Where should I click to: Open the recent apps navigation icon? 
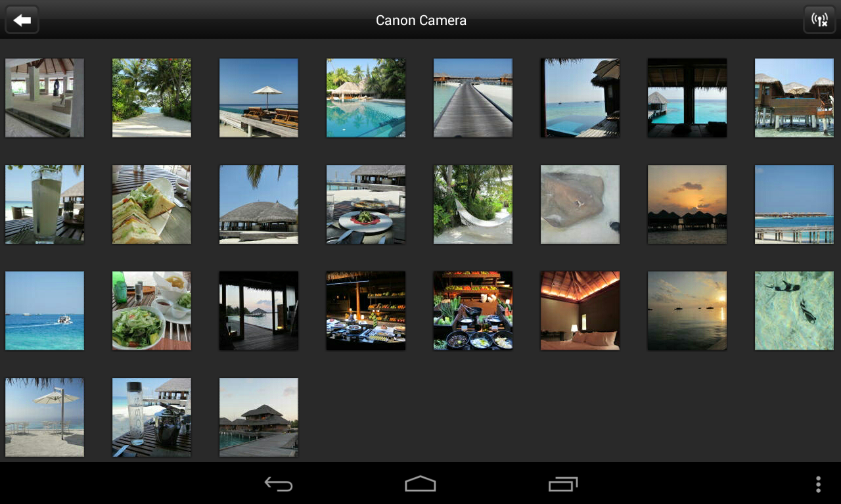[563, 483]
